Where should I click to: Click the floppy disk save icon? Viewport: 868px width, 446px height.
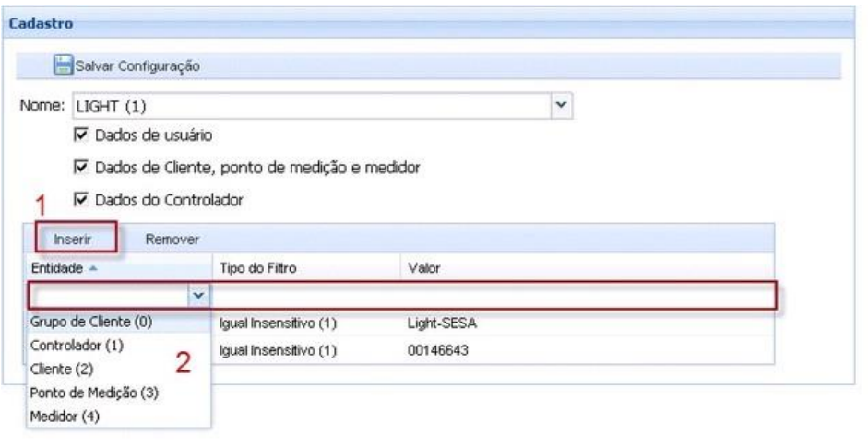tap(63, 65)
